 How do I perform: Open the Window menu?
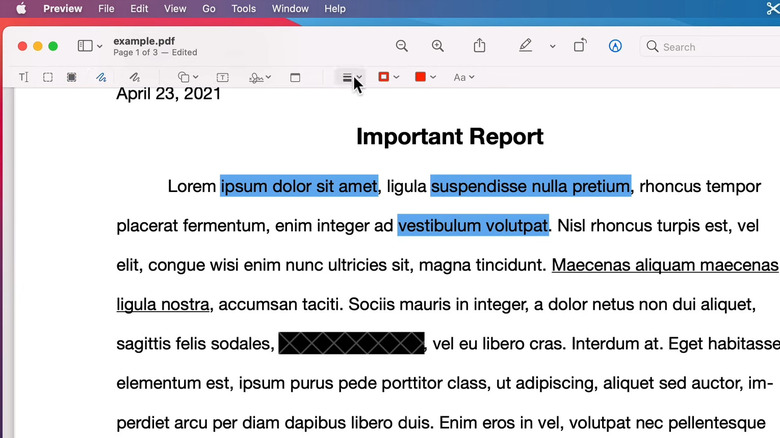[290, 8]
